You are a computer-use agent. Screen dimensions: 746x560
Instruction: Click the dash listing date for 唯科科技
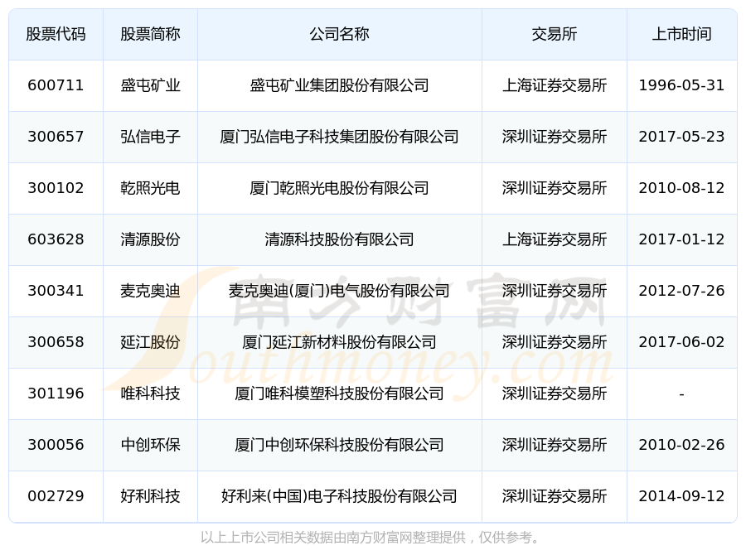[682, 394]
